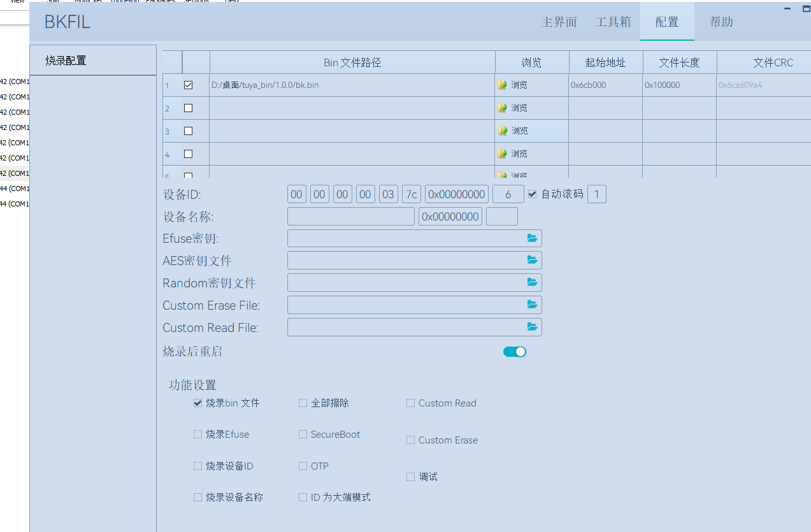811x532 pixels.
Task: Click the Custom Erase File path field
Action: point(415,305)
